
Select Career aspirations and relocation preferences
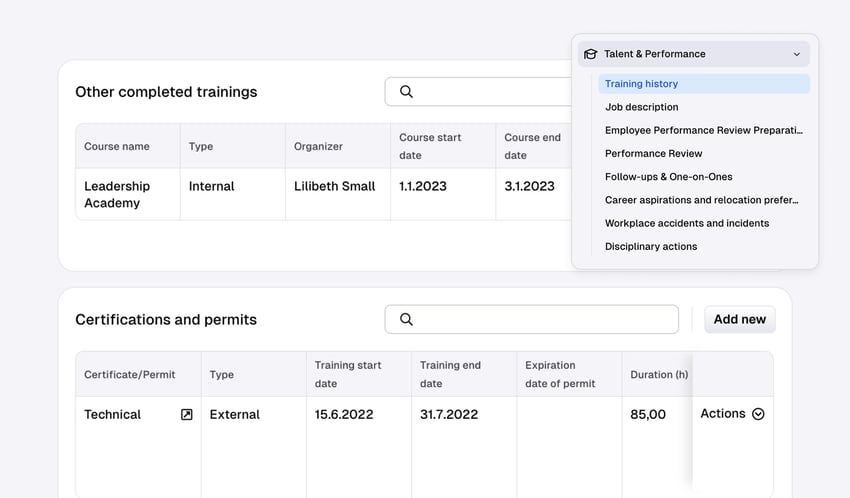[x=701, y=200]
